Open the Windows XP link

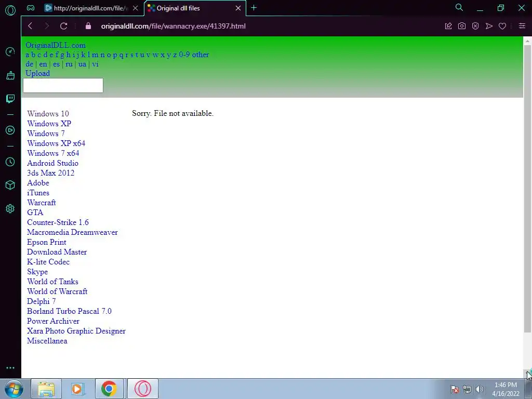(49, 124)
